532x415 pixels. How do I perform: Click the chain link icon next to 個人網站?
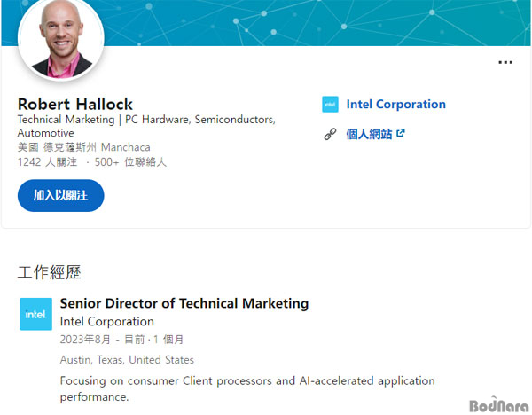click(x=330, y=134)
